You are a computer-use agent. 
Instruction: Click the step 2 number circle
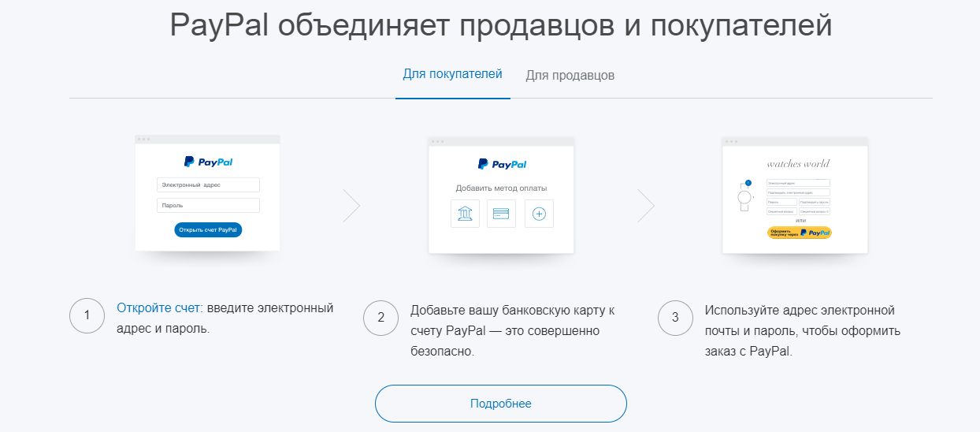click(381, 318)
